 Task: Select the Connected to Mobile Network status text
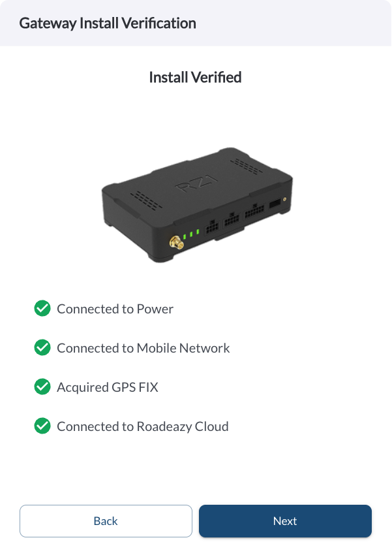(143, 348)
